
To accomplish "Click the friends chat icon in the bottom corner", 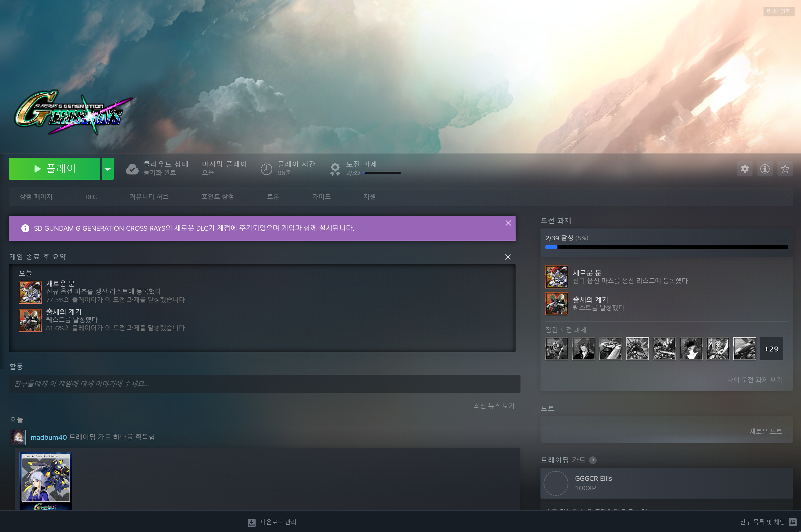I will (x=793, y=522).
